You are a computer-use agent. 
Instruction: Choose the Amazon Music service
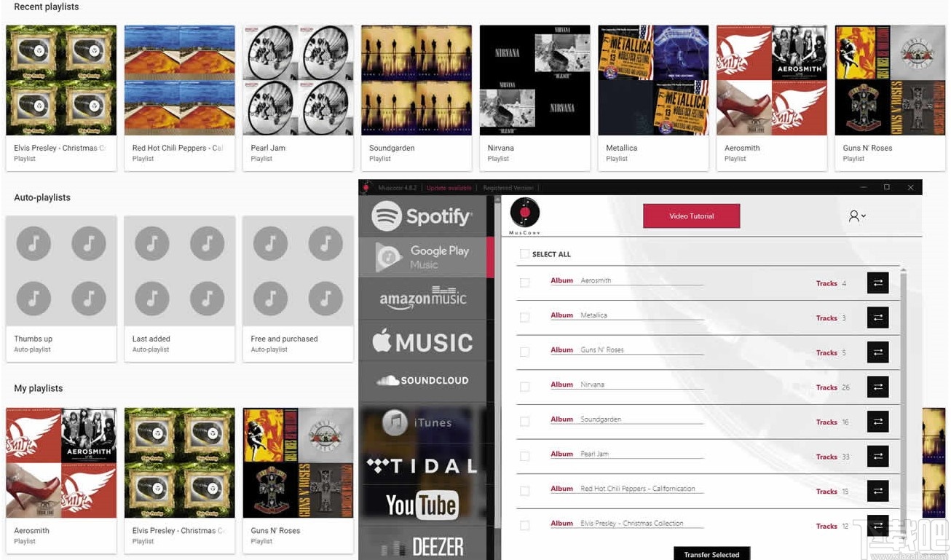[422, 299]
